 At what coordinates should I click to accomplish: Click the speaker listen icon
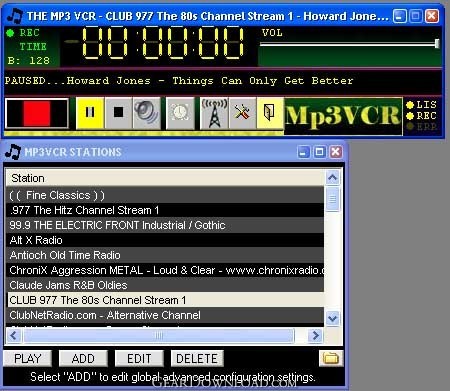146,113
